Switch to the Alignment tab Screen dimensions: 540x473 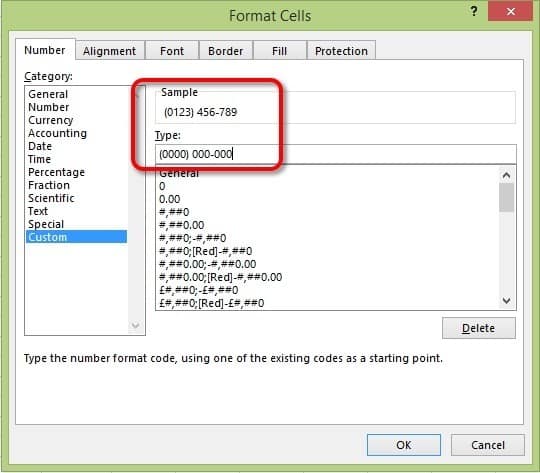coord(110,51)
